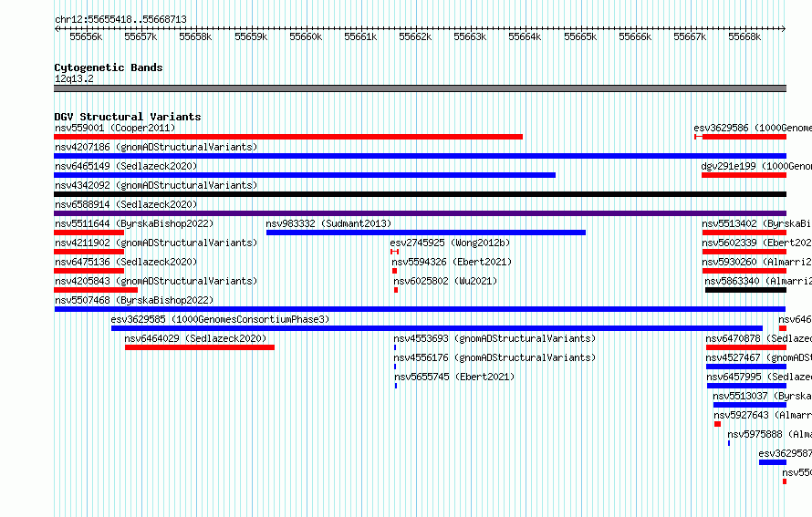812x517 pixels.
Task: Click the nsv6465149 (Sedlazeck2020) blue bar
Action: [x=305, y=175]
